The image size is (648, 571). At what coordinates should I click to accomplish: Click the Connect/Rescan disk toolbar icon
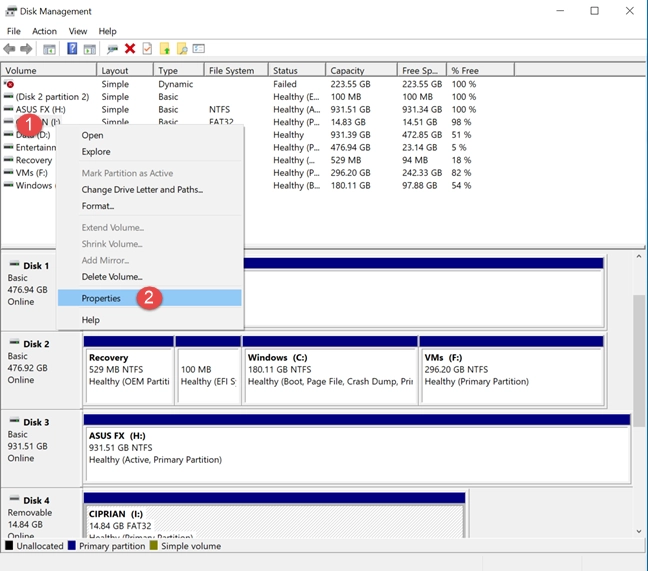112,49
